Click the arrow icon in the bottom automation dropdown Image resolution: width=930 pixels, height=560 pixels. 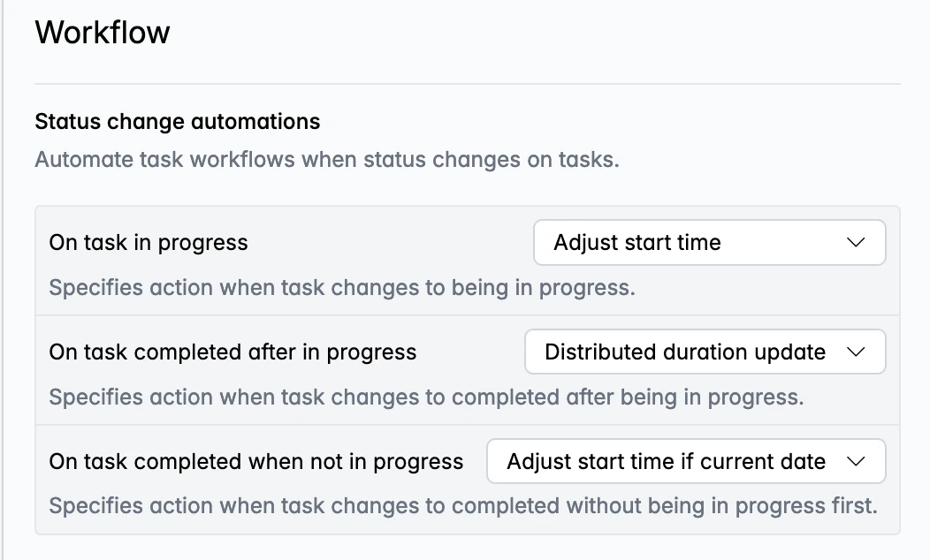[858, 460]
